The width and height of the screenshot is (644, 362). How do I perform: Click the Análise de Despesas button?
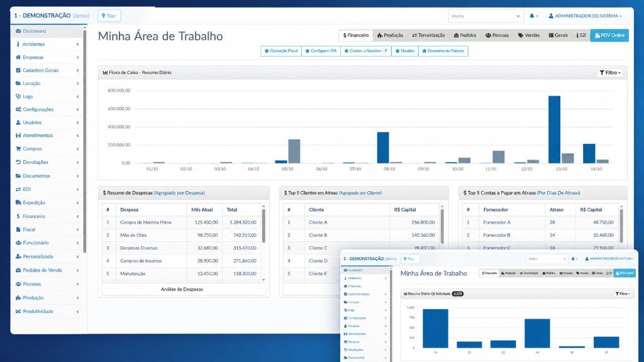pyautogui.click(x=182, y=289)
